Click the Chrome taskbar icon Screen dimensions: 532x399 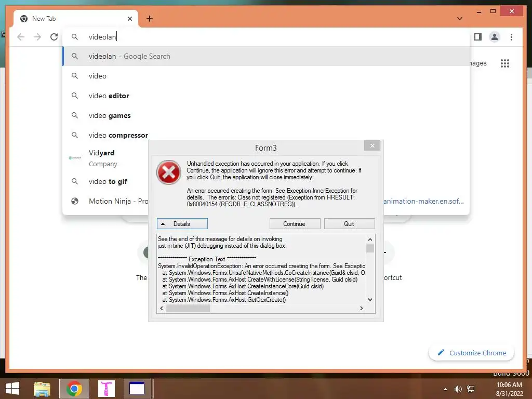pyautogui.click(x=74, y=389)
